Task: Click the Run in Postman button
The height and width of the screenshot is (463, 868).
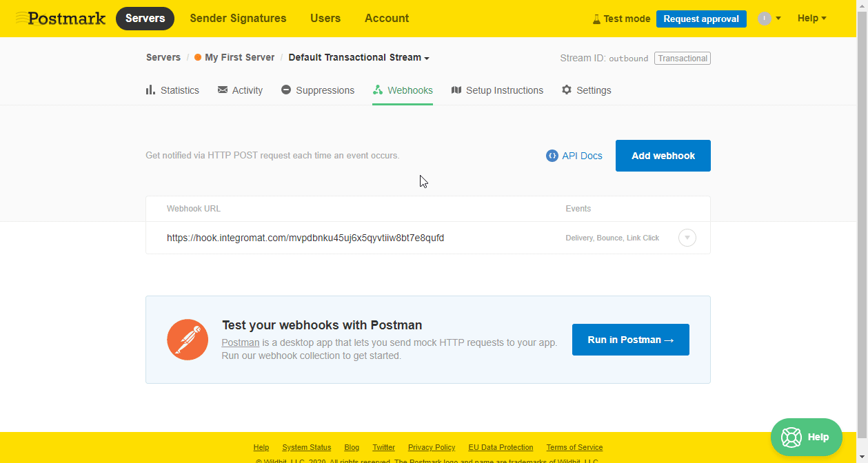Action: (x=631, y=340)
